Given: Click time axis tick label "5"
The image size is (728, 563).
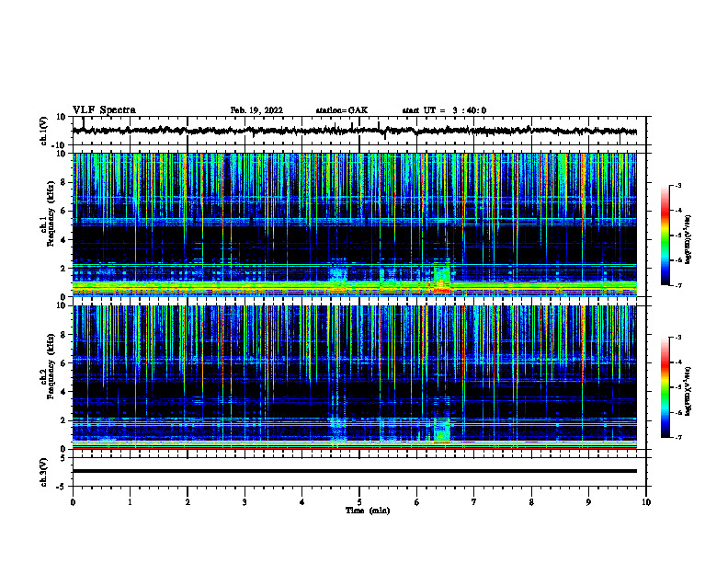Looking at the screenshot, I should pyautogui.click(x=359, y=502).
